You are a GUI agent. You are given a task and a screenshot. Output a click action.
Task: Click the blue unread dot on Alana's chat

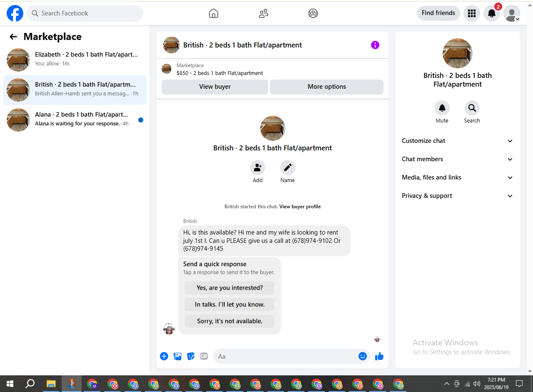(x=141, y=120)
